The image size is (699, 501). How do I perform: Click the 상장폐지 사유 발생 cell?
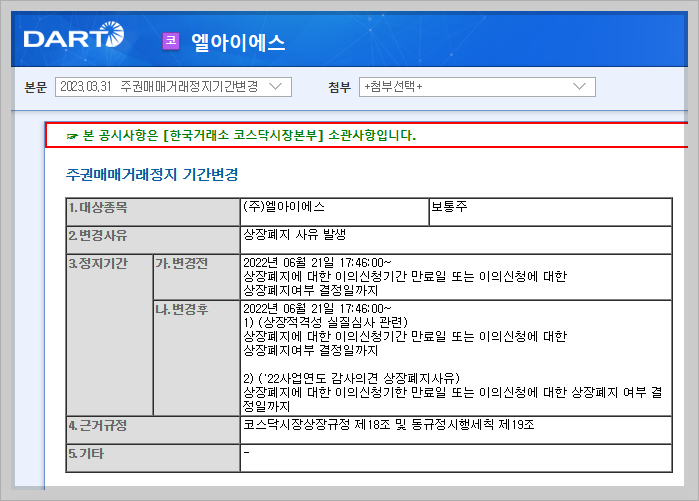click(456, 240)
